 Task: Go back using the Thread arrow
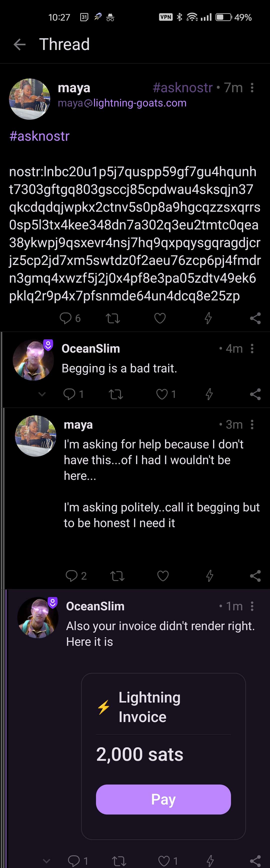pyautogui.click(x=19, y=44)
